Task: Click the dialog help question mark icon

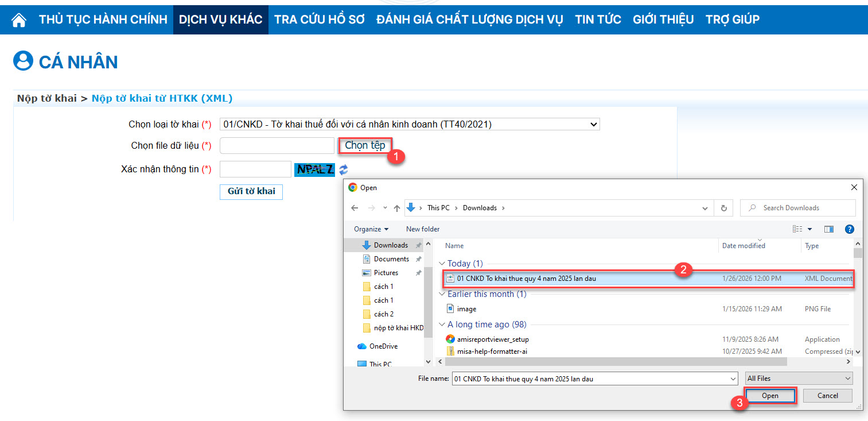Action: tap(850, 229)
